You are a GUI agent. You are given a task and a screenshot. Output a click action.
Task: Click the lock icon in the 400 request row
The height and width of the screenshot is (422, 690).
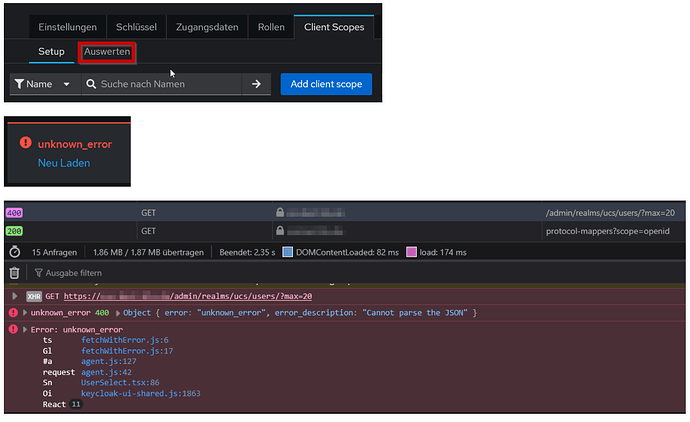click(x=280, y=212)
